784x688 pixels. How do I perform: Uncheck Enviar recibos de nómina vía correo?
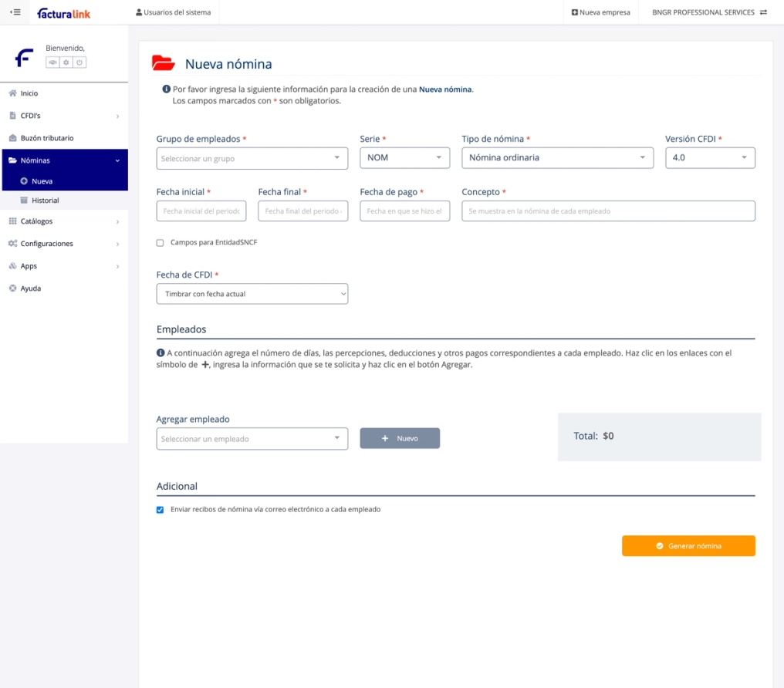(160, 510)
